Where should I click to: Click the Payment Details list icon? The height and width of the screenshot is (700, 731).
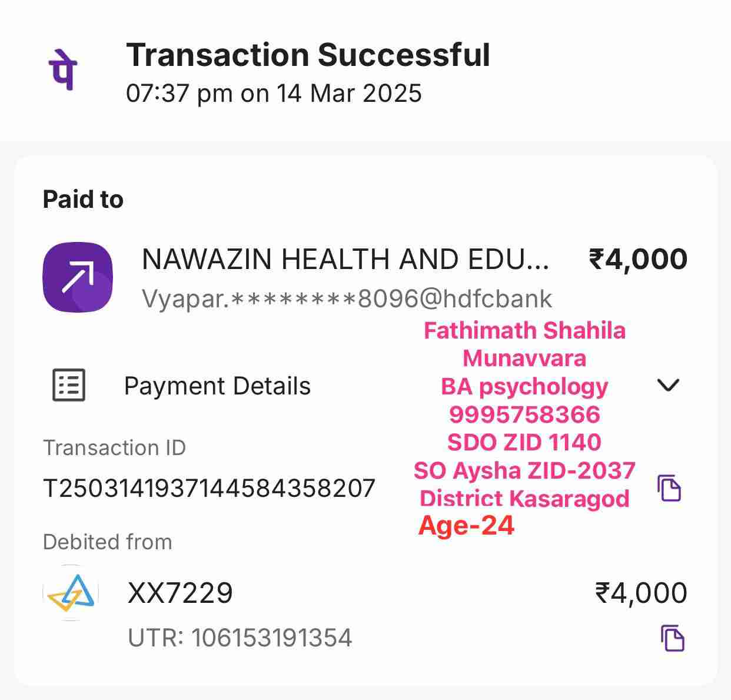(x=69, y=386)
